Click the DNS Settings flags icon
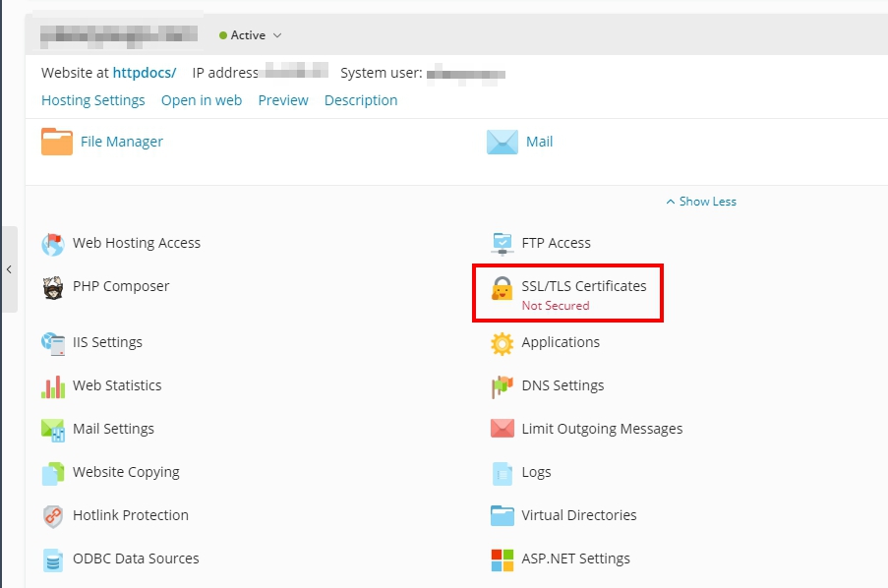 (x=503, y=386)
